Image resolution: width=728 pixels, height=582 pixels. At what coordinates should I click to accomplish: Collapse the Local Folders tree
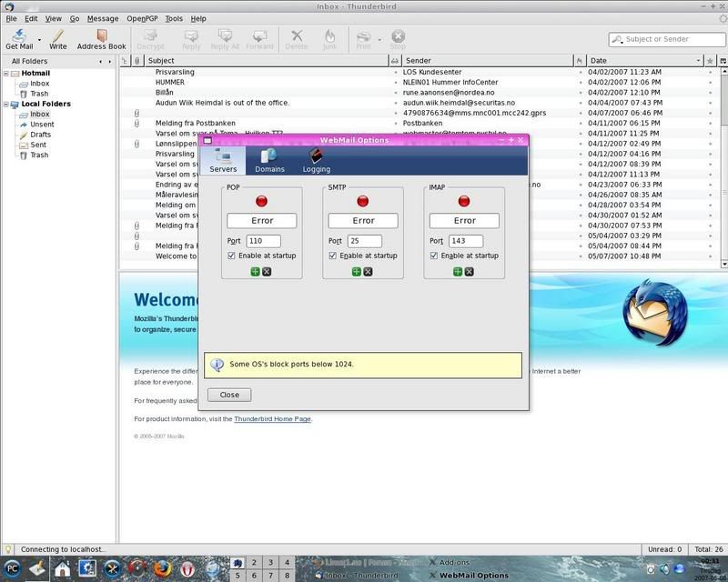click(6, 104)
